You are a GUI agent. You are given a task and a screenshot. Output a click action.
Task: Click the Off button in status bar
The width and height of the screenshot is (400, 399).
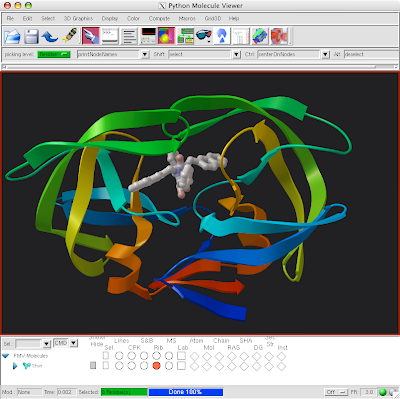click(x=336, y=392)
